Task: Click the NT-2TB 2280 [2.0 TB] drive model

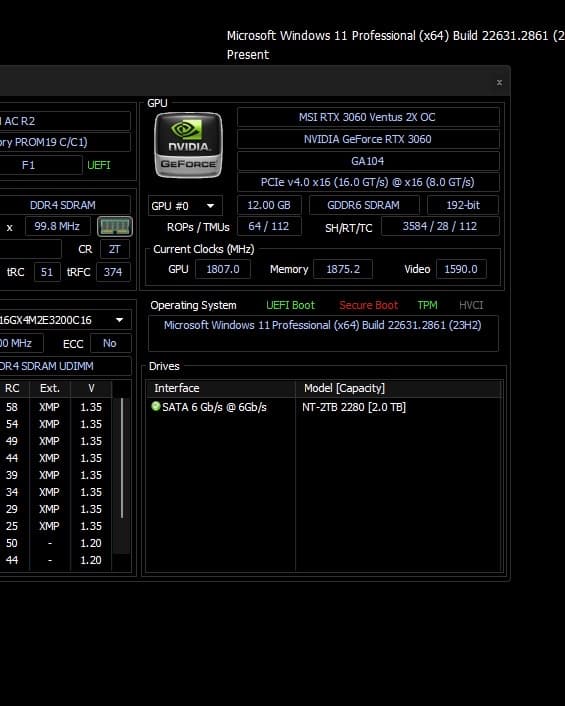Action: coord(354,407)
